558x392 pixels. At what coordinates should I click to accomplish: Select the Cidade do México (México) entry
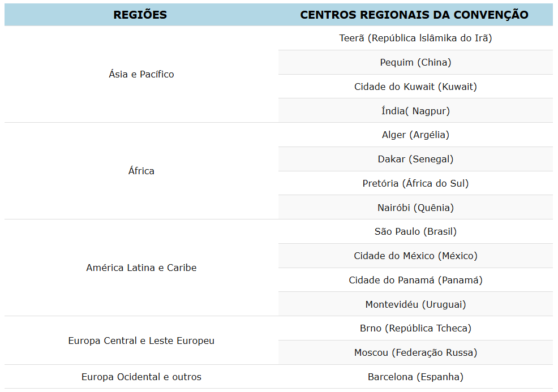pos(415,256)
